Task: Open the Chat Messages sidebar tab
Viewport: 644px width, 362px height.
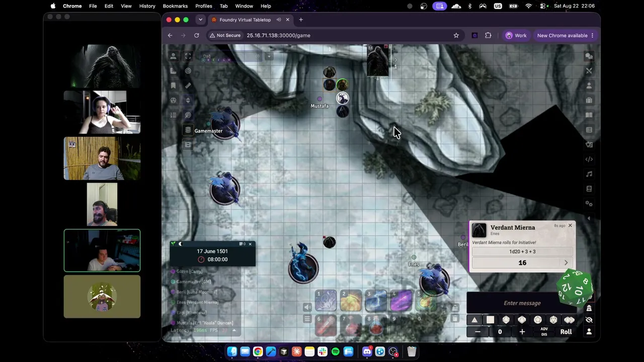Action: point(589,56)
